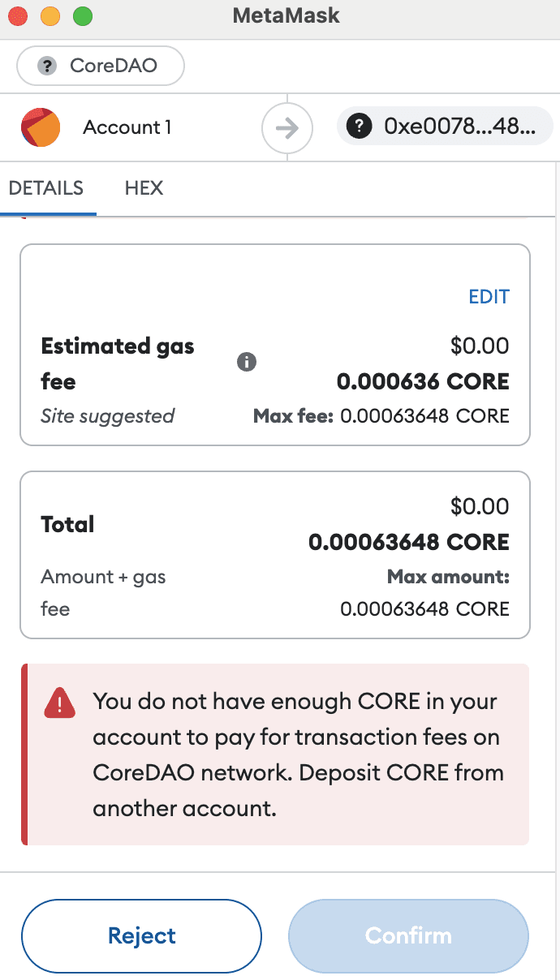Click the arrow between sender and recipient
Viewport: 560px width, 980px height.
point(286,128)
